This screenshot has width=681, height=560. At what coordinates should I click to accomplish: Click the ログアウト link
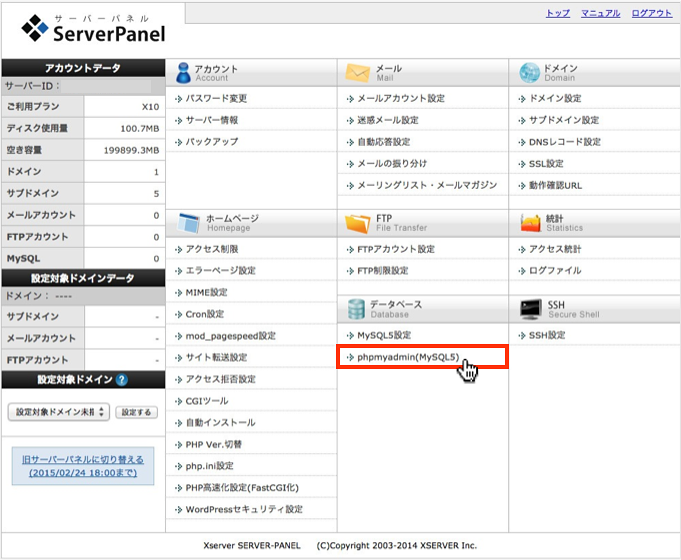point(651,13)
